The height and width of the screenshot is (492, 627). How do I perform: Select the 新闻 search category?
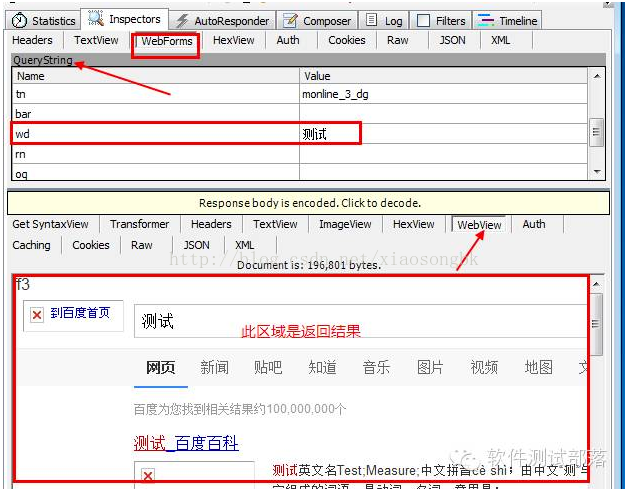point(214,367)
